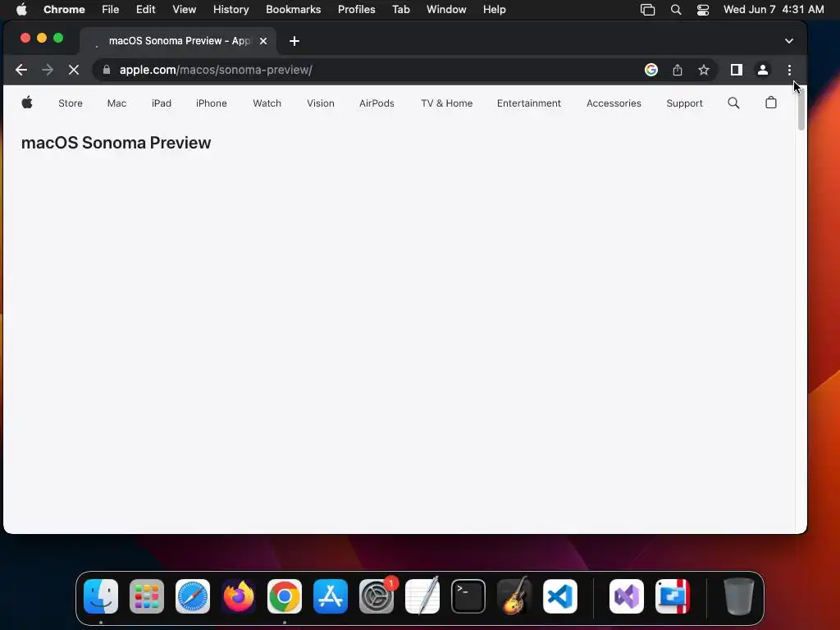Open a new tab
This screenshot has width=840, height=630.
pyautogui.click(x=294, y=41)
